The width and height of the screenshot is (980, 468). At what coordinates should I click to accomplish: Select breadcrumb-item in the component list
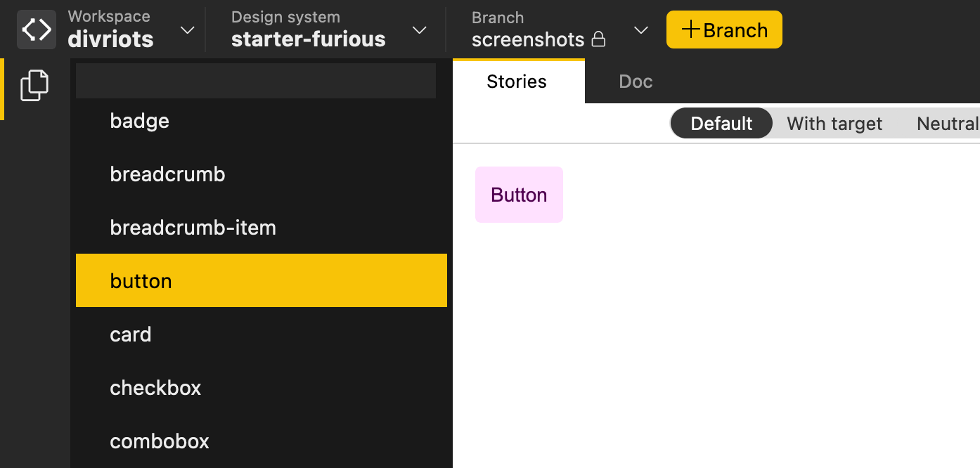pos(193,228)
